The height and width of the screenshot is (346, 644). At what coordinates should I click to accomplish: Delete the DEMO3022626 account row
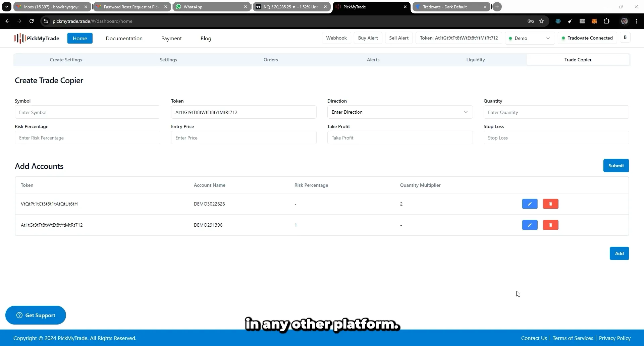550,204
